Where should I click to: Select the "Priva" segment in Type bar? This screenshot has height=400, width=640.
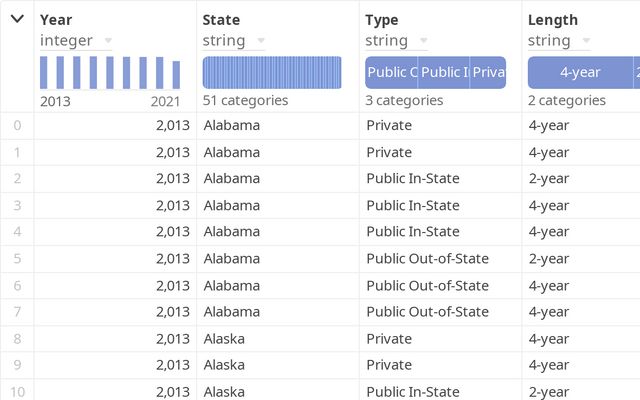pos(488,73)
